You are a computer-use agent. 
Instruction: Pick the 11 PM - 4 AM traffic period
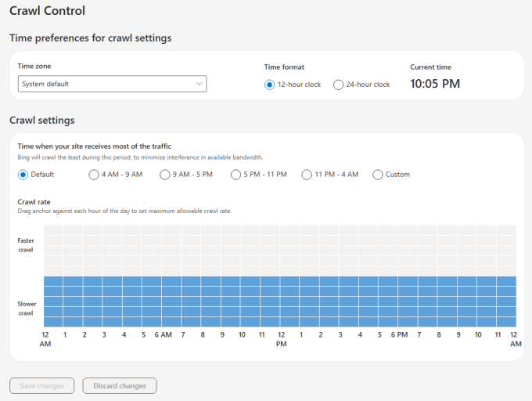[x=307, y=175]
